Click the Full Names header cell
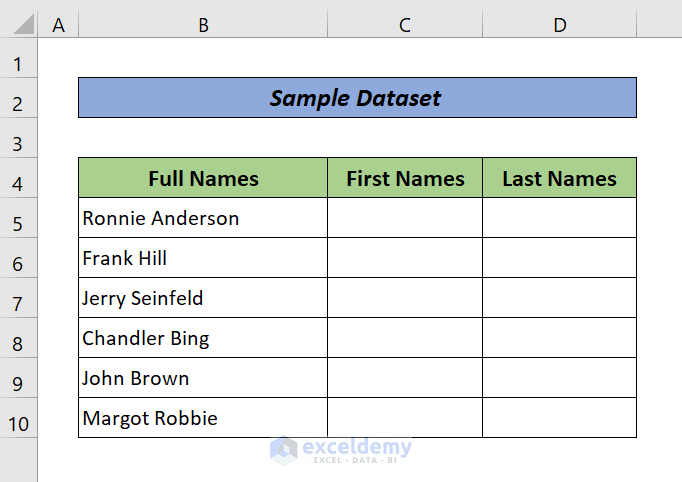The width and height of the screenshot is (682, 482). tap(203, 178)
